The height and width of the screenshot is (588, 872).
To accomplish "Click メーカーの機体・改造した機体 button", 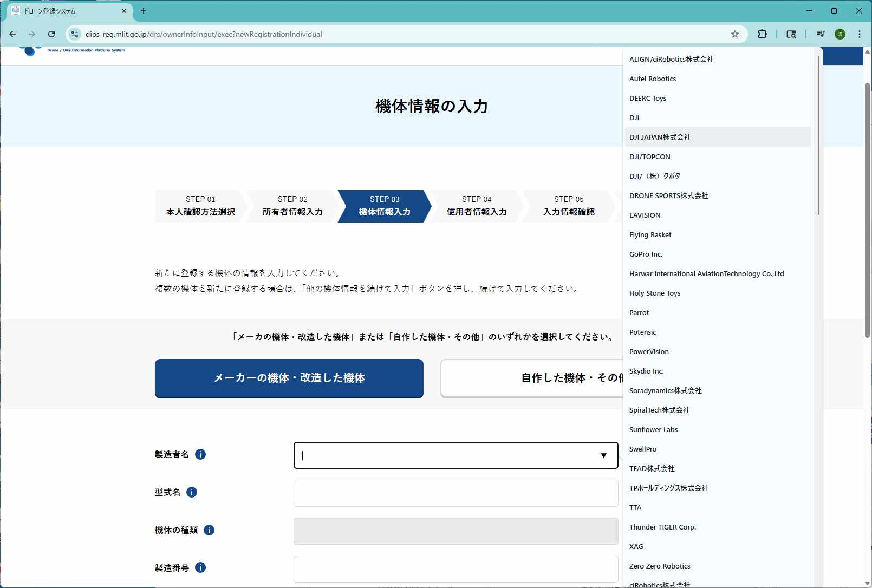I will [x=289, y=378].
